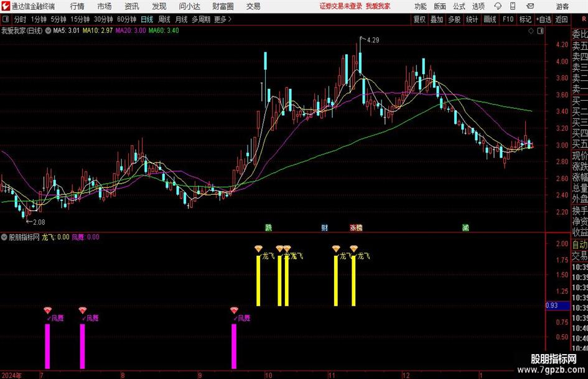Click the 返回 back button
588x379 pixels.
pos(561,19)
